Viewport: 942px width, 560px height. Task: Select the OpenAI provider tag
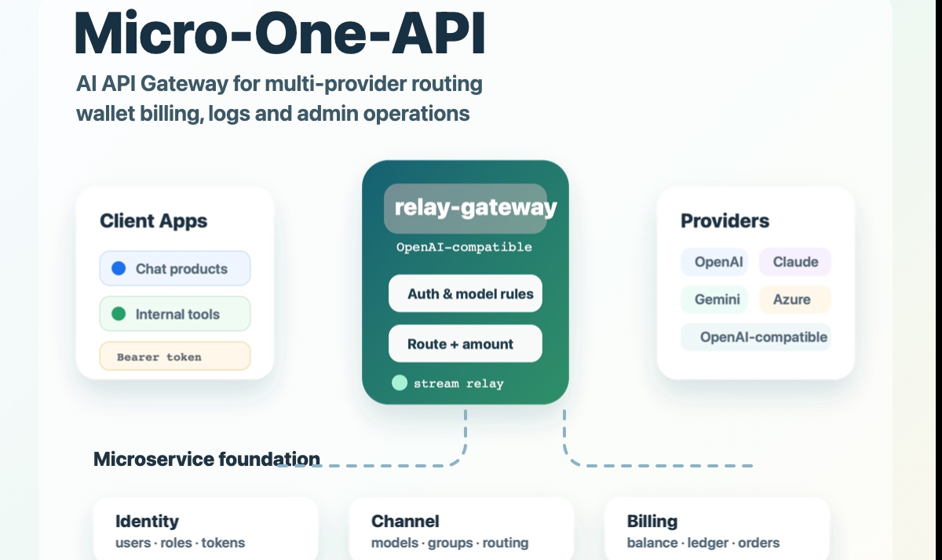pyautogui.click(x=715, y=262)
